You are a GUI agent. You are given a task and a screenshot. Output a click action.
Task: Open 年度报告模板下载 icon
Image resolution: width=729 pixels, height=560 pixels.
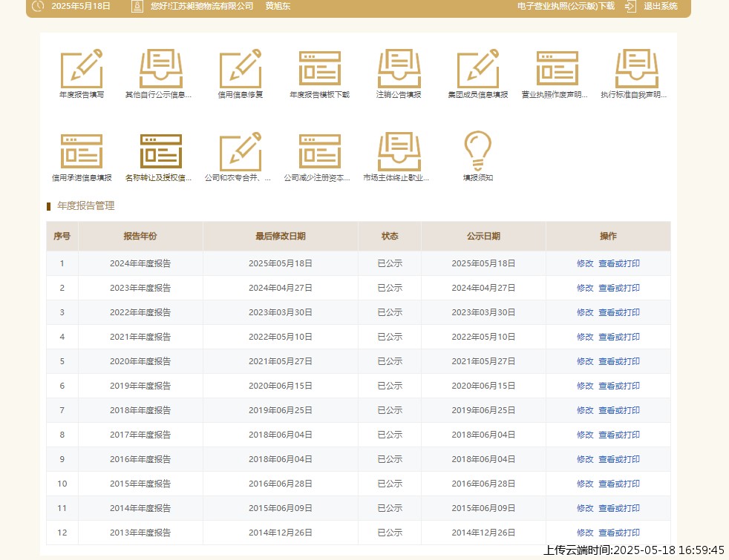coord(320,68)
